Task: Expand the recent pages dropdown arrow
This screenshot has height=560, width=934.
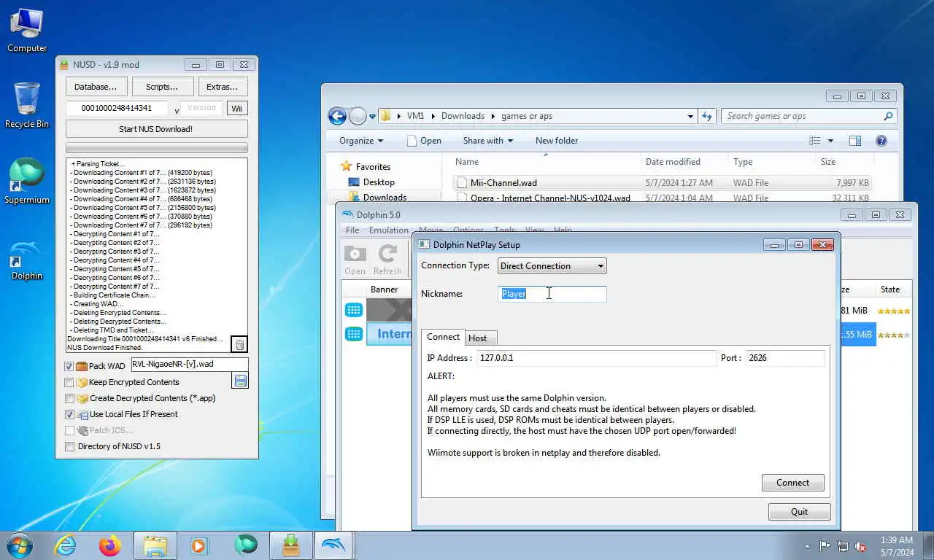Action: 372,116
